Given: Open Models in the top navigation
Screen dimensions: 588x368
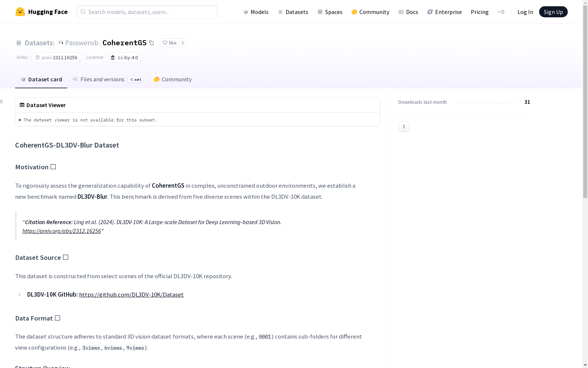Looking at the screenshot, I should click(x=256, y=12).
